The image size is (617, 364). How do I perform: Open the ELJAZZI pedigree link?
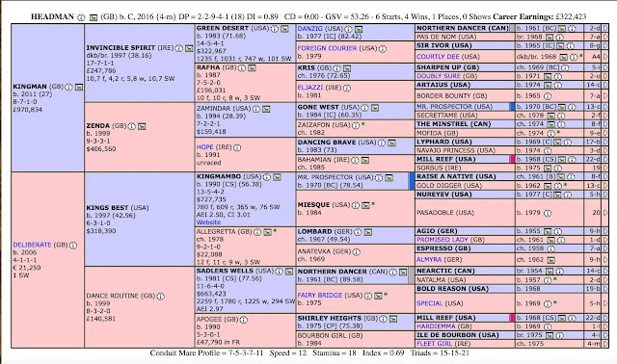click(310, 88)
